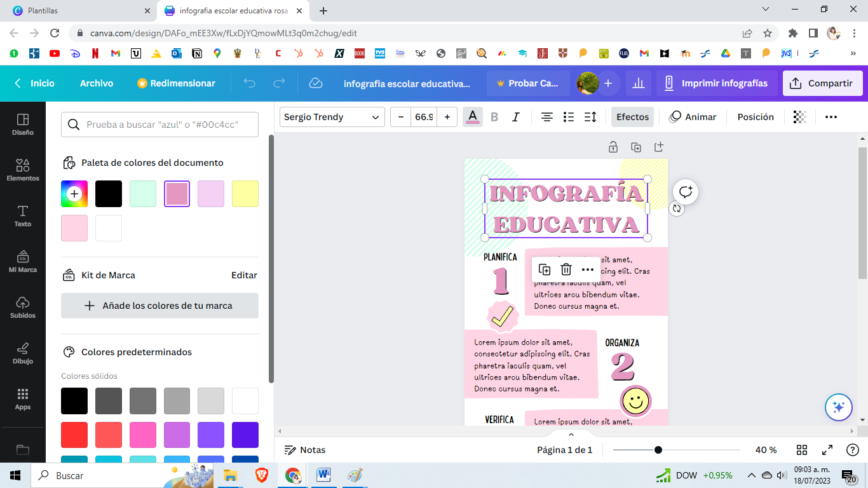This screenshot has height=488, width=868.
Task: Select the black document palette swatch
Action: click(x=109, y=194)
